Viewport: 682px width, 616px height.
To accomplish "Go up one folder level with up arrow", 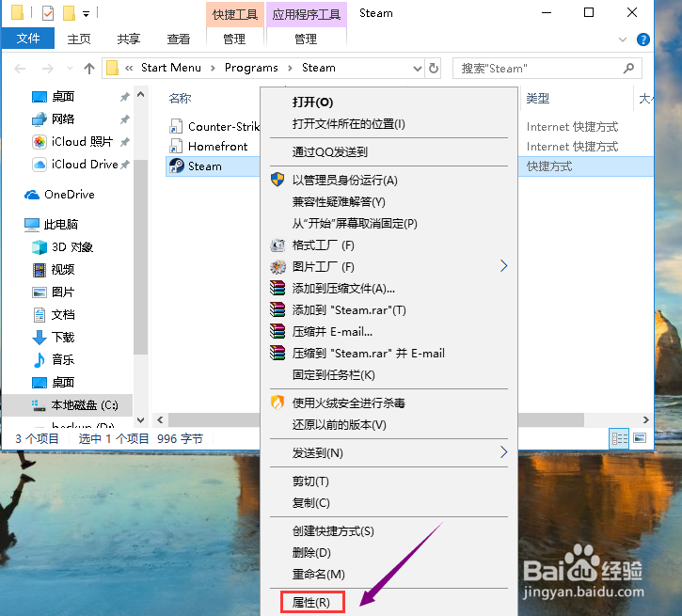I will click(89, 69).
